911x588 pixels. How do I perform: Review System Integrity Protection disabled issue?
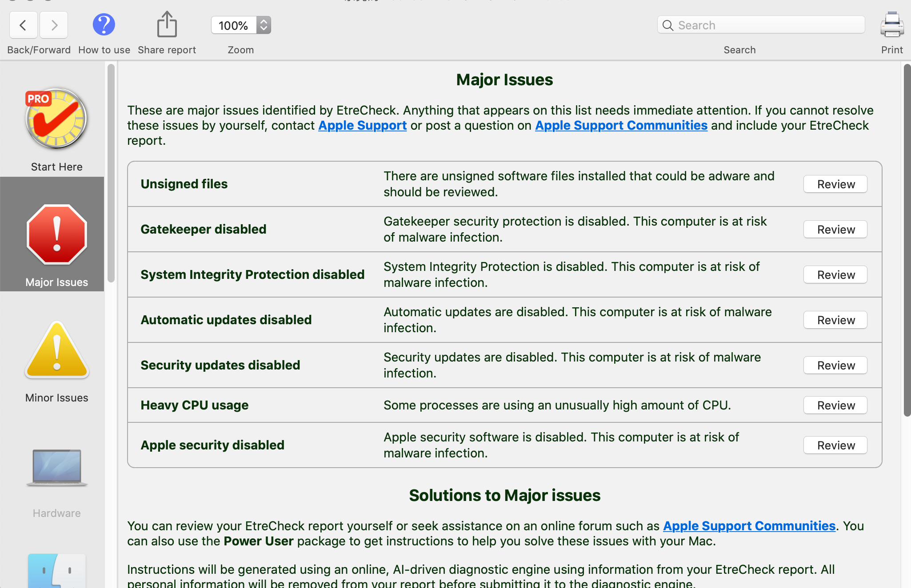tap(835, 275)
